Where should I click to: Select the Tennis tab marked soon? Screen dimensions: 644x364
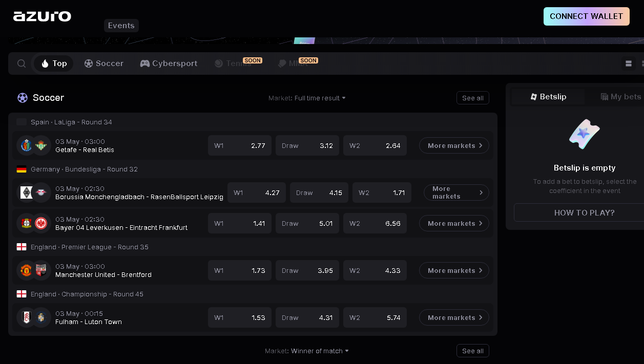tap(233, 63)
